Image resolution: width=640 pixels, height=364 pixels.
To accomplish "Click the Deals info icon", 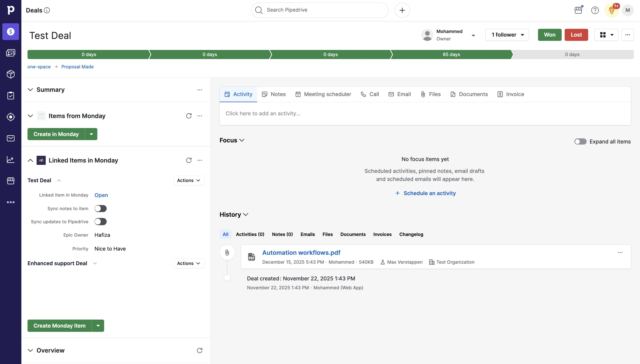I will click(x=47, y=10).
